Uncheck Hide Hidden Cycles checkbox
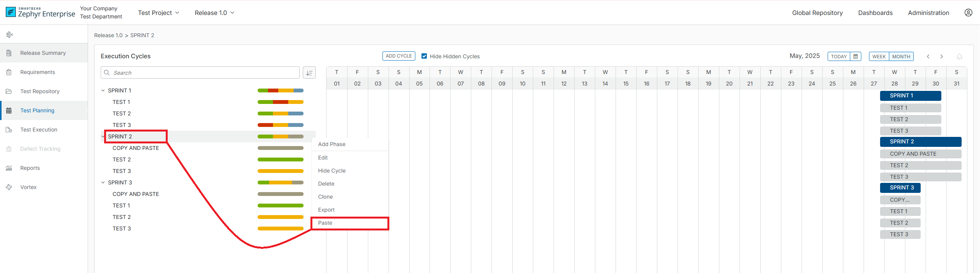Image resolution: width=980 pixels, height=273 pixels. [x=424, y=56]
